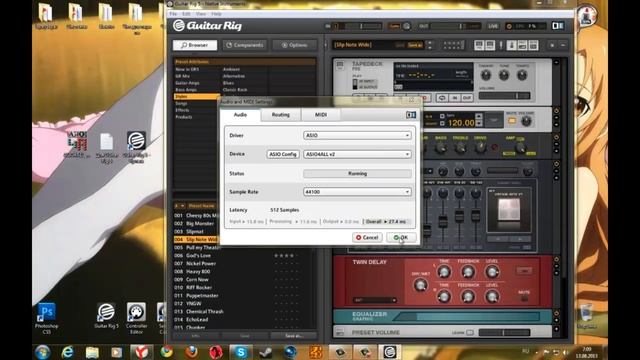Switch to the Routing tab
Screen dimensions: 640x360
point(281,115)
